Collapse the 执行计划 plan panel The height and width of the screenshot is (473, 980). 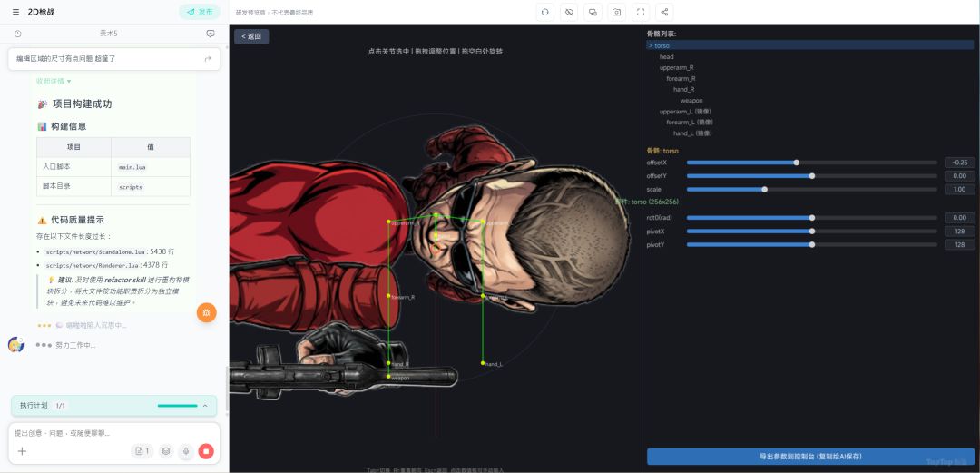click(x=205, y=406)
